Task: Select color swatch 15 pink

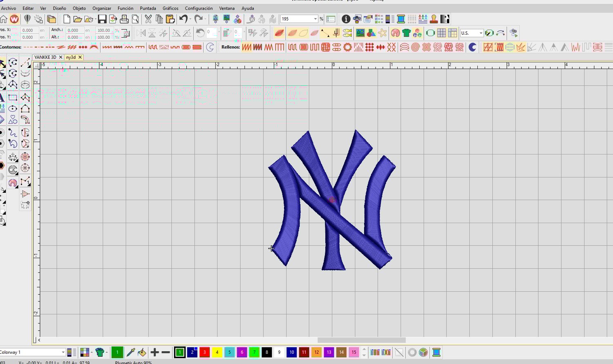Action: tap(353, 352)
